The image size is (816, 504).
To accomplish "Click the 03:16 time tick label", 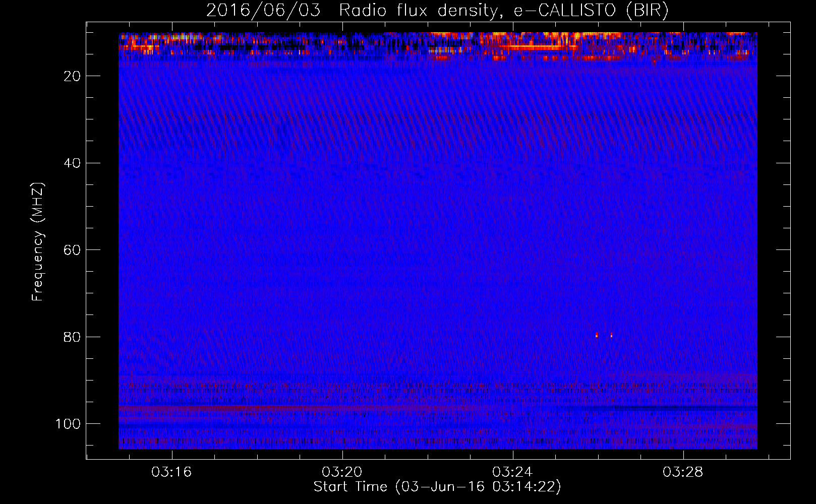I will click(171, 472).
